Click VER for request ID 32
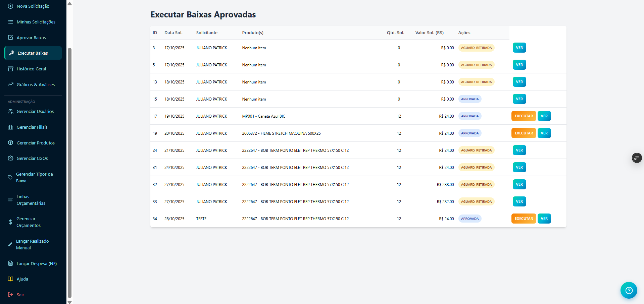This screenshot has height=304, width=644. click(x=519, y=185)
